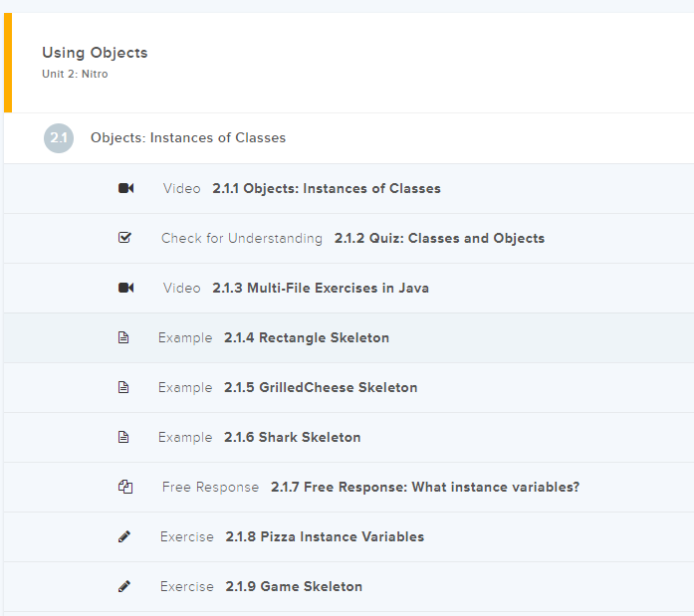Collapse the Objects: Instances of Classes section
Viewport: 694px width, 616px height.
click(188, 138)
